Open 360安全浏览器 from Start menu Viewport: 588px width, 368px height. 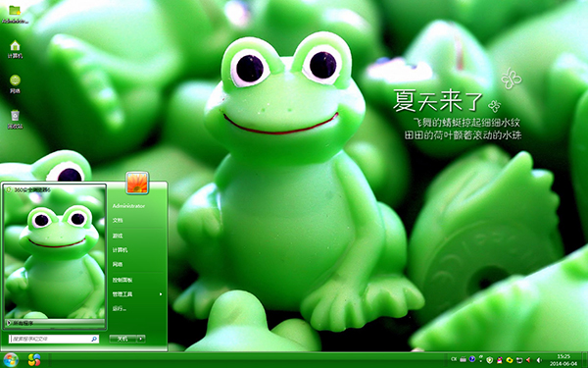point(28,189)
